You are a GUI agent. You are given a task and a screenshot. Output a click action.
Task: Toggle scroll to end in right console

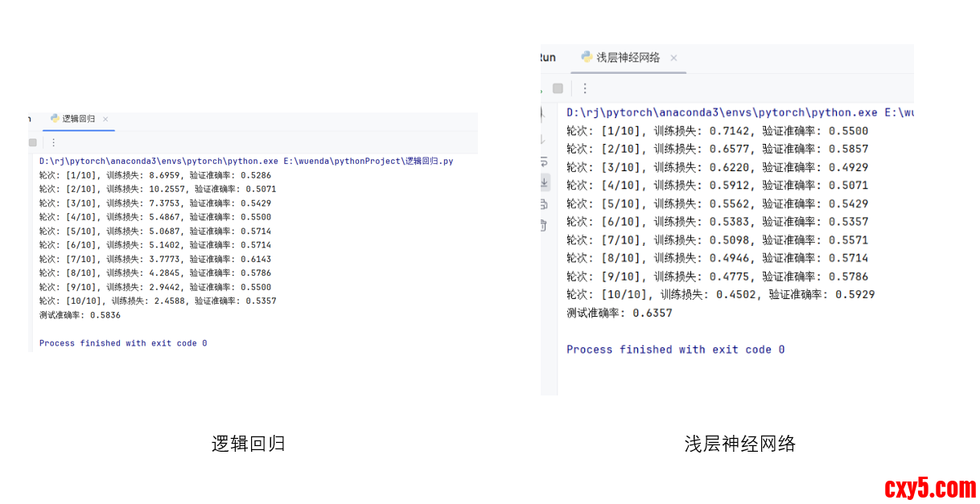[545, 182]
